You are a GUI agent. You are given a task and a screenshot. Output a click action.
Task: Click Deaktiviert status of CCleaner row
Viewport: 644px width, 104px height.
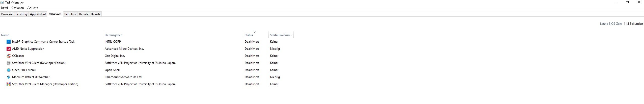(252, 56)
